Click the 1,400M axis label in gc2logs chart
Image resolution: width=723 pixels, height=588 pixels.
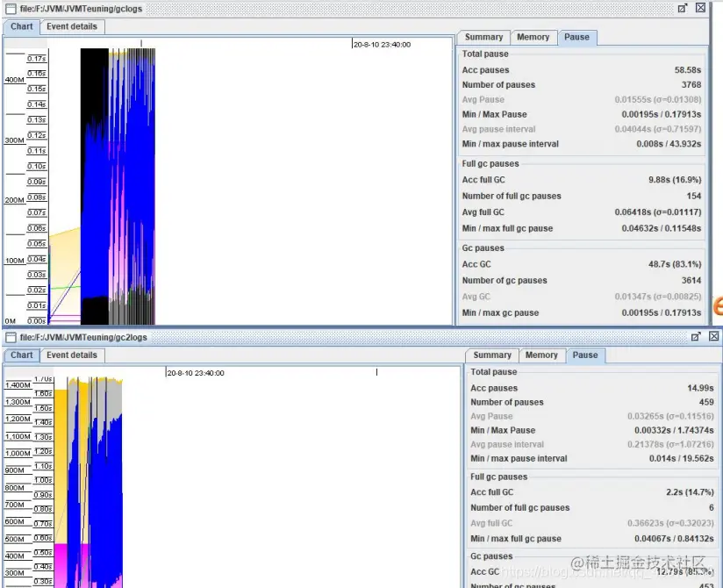point(18,385)
